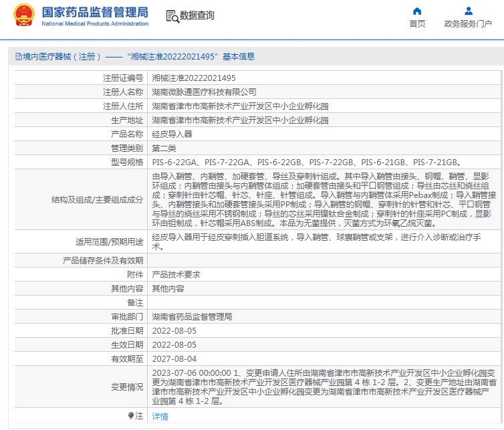Click the 批准日期 value 2022-08-05
Viewport: 504px width, 430px height.
(x=174, y=330)
